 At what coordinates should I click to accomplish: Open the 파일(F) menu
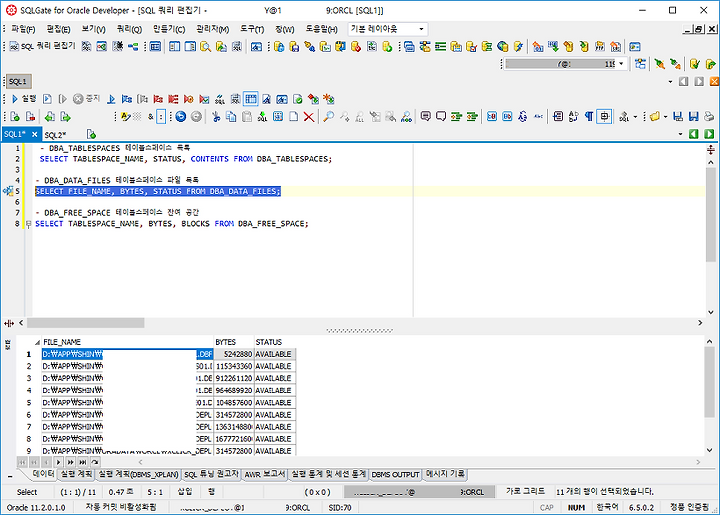coord(23,29)
